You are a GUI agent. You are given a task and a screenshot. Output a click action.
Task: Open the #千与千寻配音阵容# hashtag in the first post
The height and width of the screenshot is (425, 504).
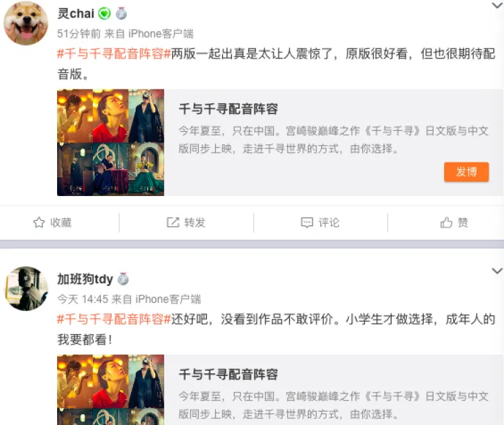coord(114,54)
